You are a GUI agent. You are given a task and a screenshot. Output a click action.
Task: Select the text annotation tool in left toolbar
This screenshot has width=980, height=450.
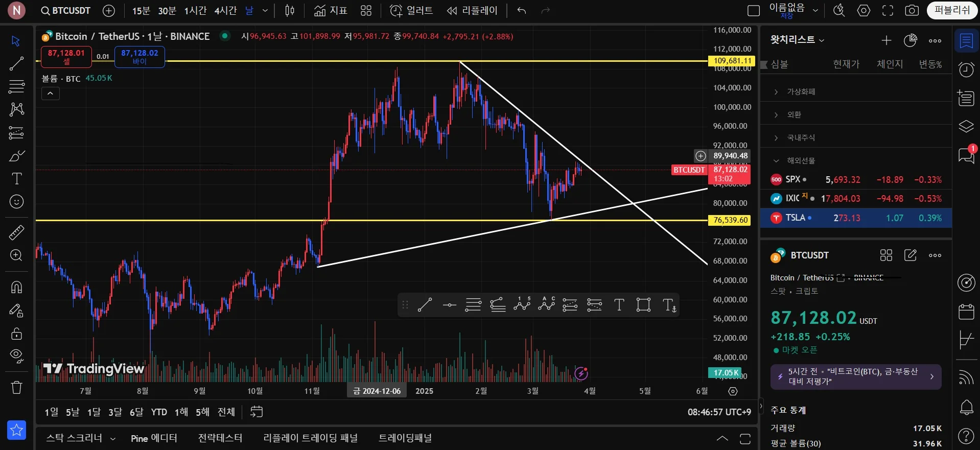point(16,179)
